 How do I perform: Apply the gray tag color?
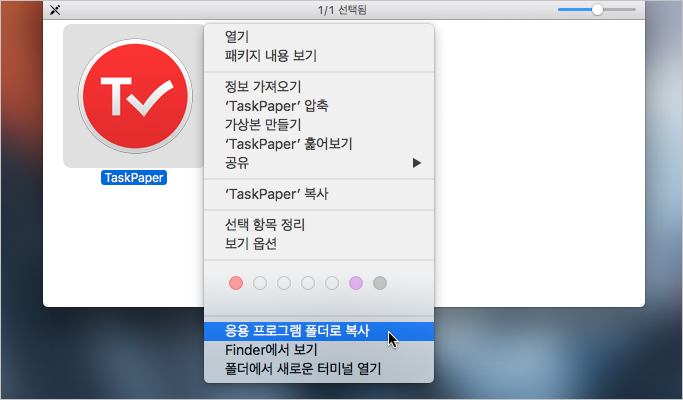[380, 283]
